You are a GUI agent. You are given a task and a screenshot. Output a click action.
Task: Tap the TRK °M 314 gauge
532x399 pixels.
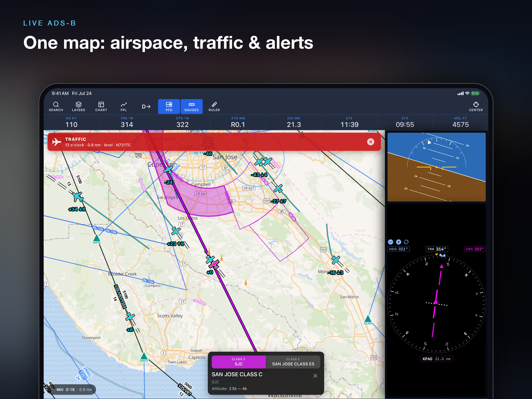(127, 122)
